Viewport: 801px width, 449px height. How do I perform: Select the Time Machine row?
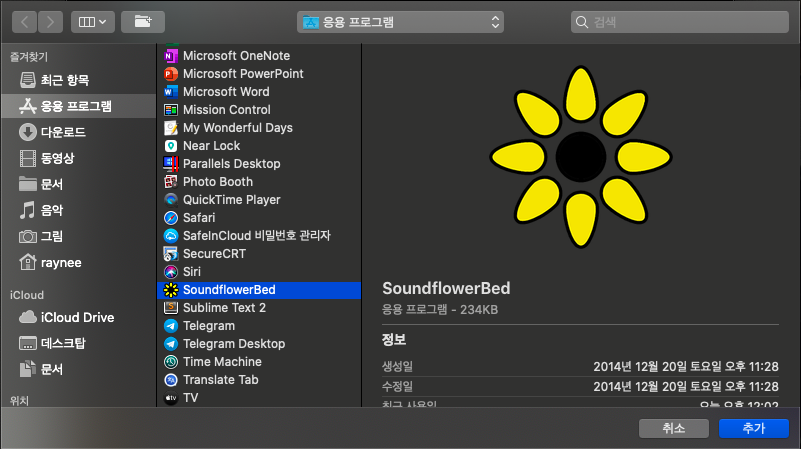tap(259, 362)
